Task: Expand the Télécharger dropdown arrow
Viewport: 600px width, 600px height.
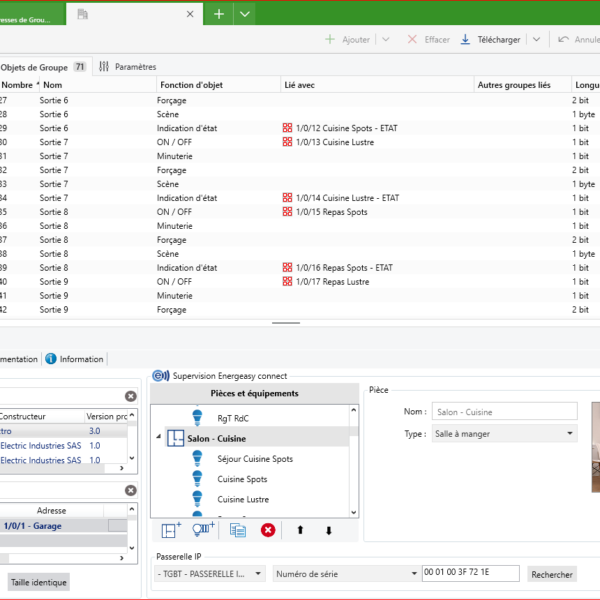Action: pos(536,40)
